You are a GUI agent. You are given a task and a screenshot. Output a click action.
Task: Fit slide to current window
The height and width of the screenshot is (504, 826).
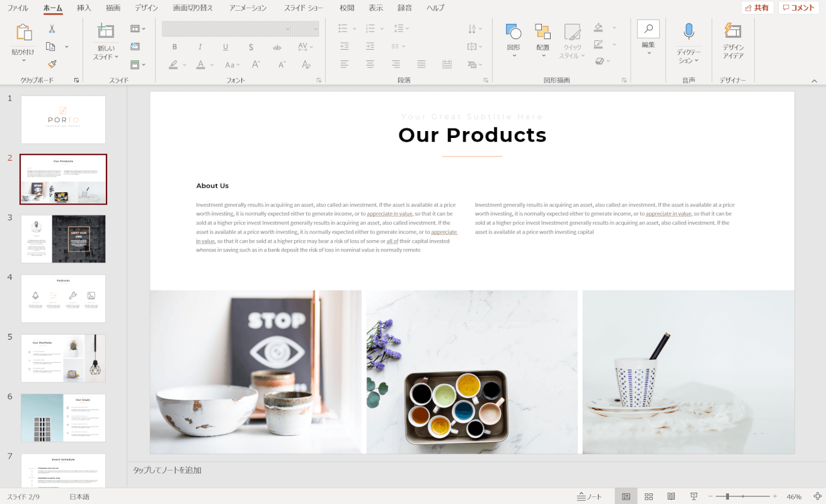pyautogui.click(x=817, y=496)
